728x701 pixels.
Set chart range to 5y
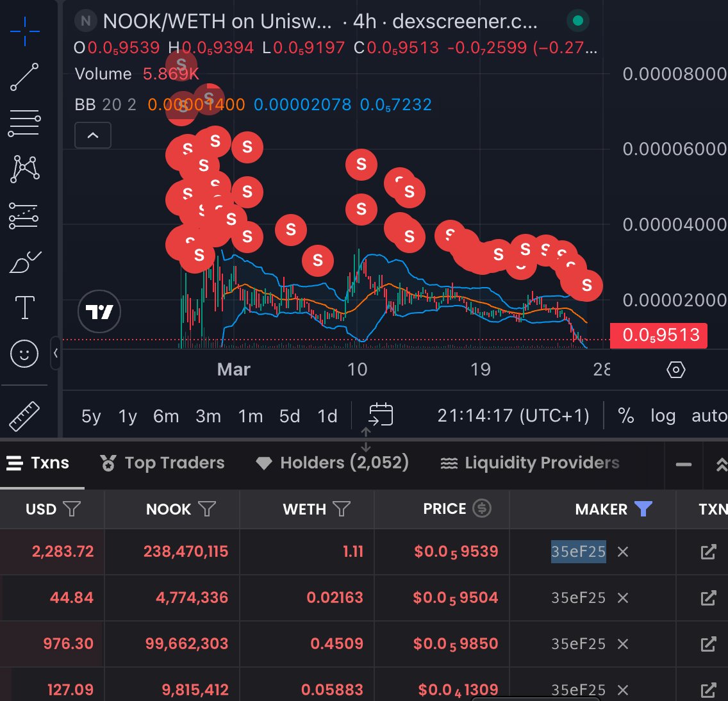pyautogui.click(x=91, y=416)
